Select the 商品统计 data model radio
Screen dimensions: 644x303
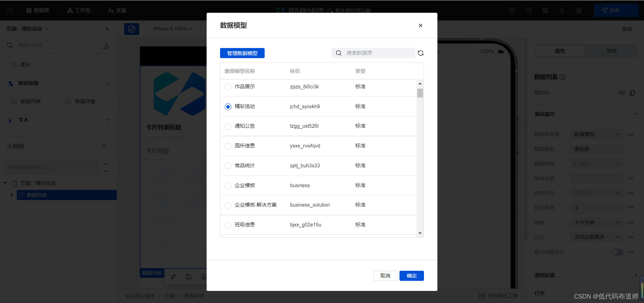[x=228, y=166]
